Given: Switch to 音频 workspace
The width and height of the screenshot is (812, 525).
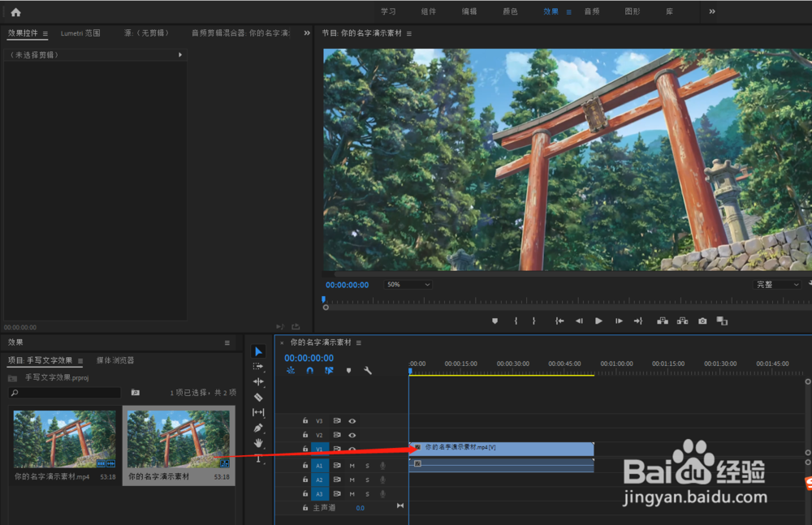Looking at the screenshot, I should [592, 11].
